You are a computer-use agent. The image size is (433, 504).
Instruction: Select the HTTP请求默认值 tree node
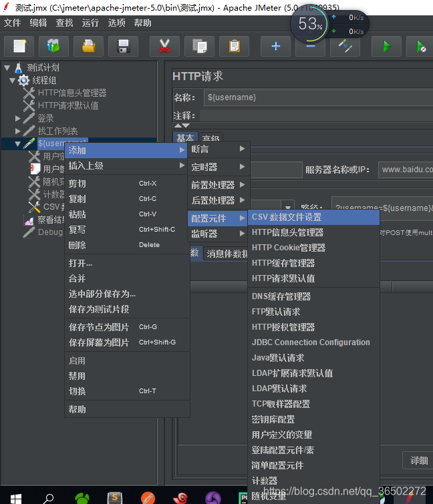(x=61, y=105)
